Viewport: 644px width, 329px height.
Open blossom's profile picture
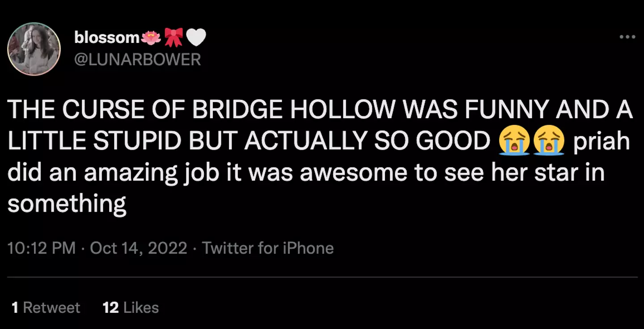click(x=34, y=49)
